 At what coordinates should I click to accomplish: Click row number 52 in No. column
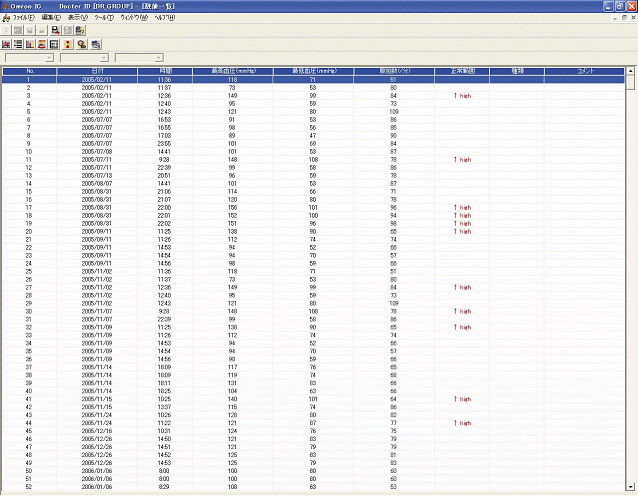pyautogui.click(x=28, y=487)
